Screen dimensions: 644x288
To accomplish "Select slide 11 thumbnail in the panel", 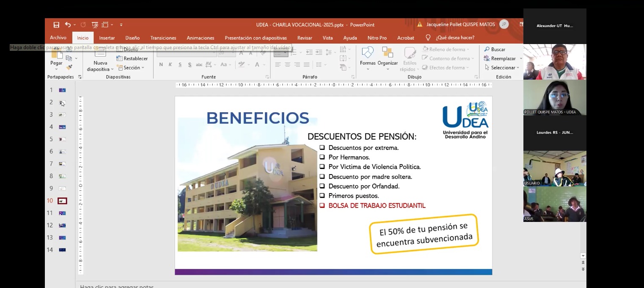I will click(62, 213).
